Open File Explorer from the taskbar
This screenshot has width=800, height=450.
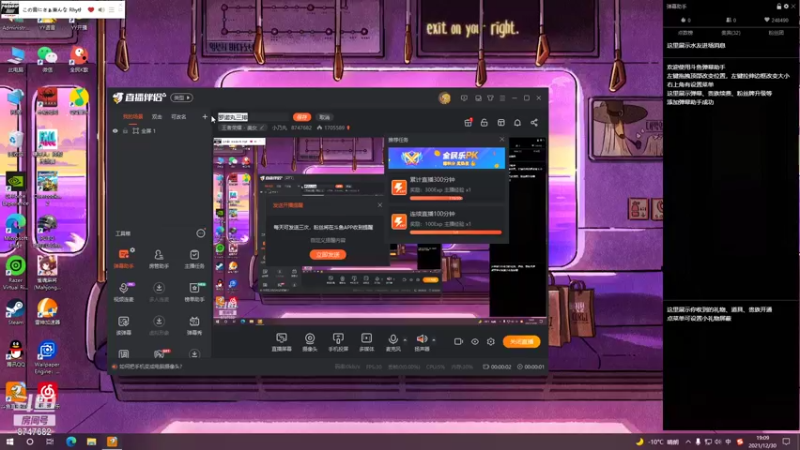91,442
